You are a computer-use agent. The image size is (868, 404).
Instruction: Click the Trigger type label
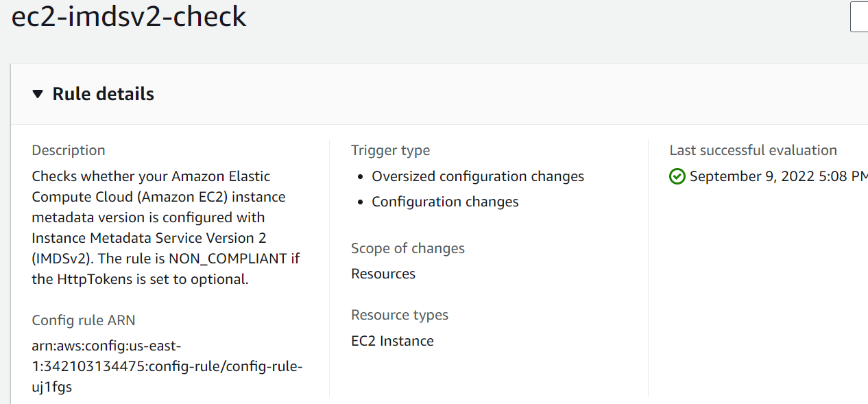[x=390, y=150]
